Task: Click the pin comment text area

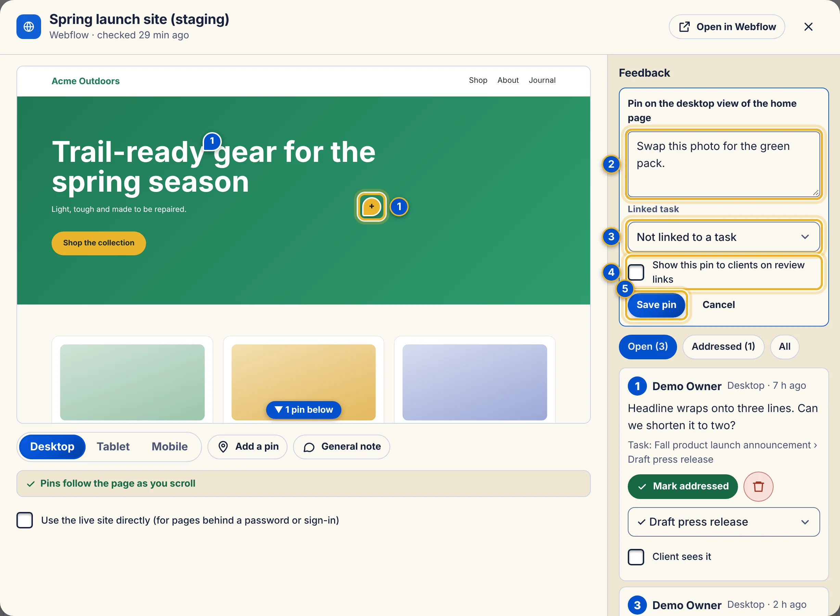Action: (x=723, y=164)
